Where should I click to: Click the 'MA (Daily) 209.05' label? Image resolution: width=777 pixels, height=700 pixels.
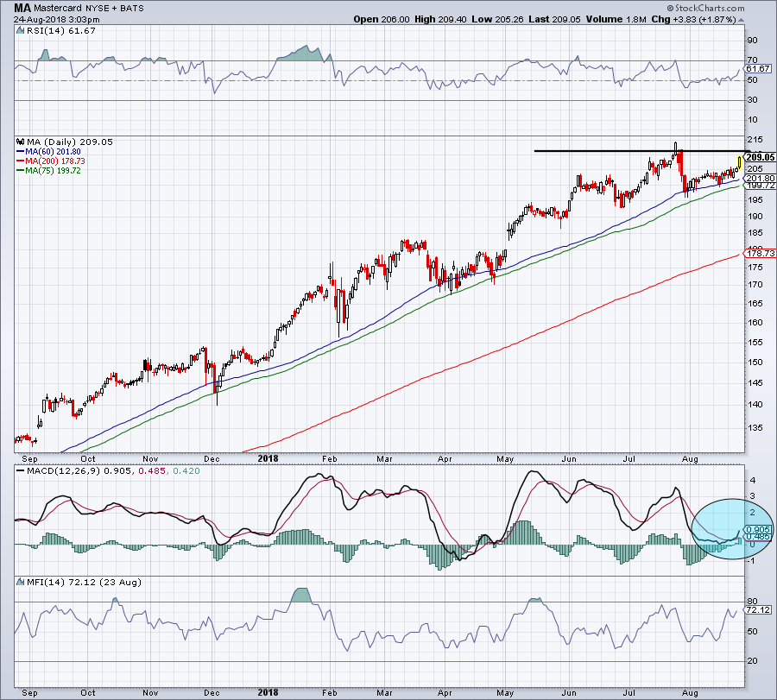pyautogui.click(x=69, y=142)
